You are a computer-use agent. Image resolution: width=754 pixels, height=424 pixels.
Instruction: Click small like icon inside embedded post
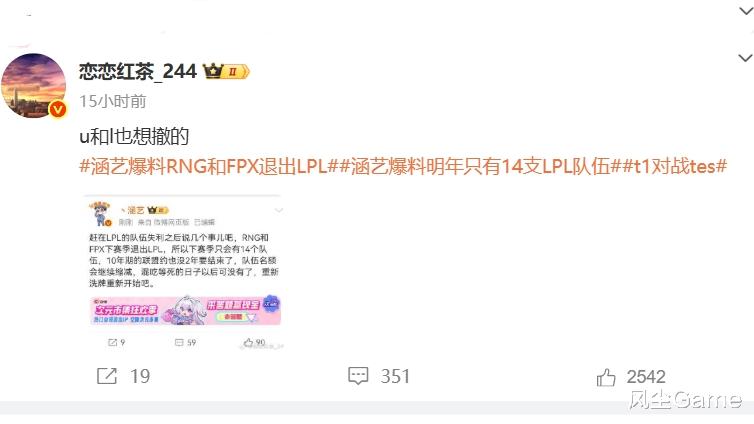coord(248,342)
